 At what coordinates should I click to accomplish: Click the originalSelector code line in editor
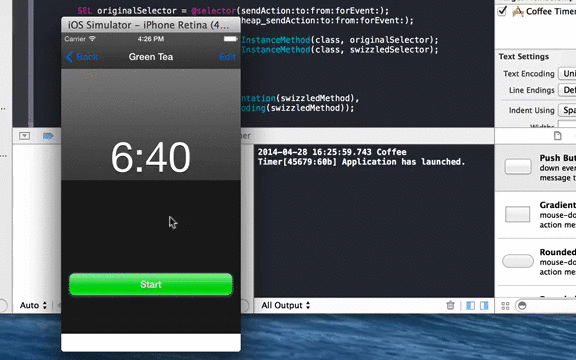click(233, 11)
